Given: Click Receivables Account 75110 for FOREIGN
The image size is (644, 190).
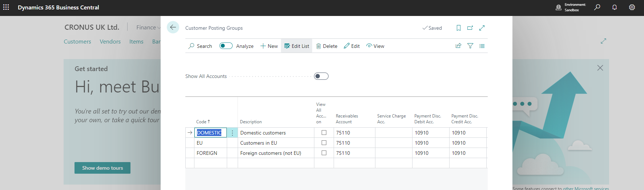Looking at the screenshot, I should coord(354,153).
